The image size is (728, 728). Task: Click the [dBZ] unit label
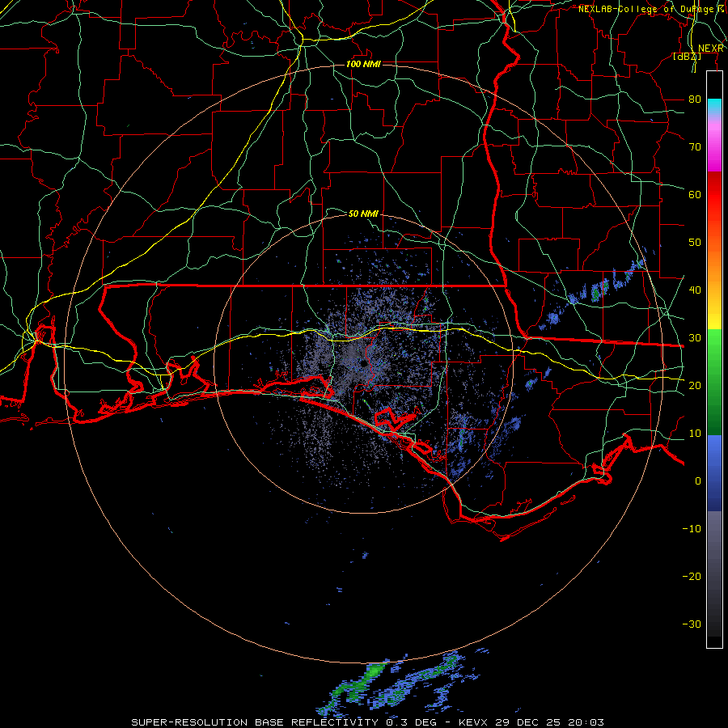[x=687, y=57]
